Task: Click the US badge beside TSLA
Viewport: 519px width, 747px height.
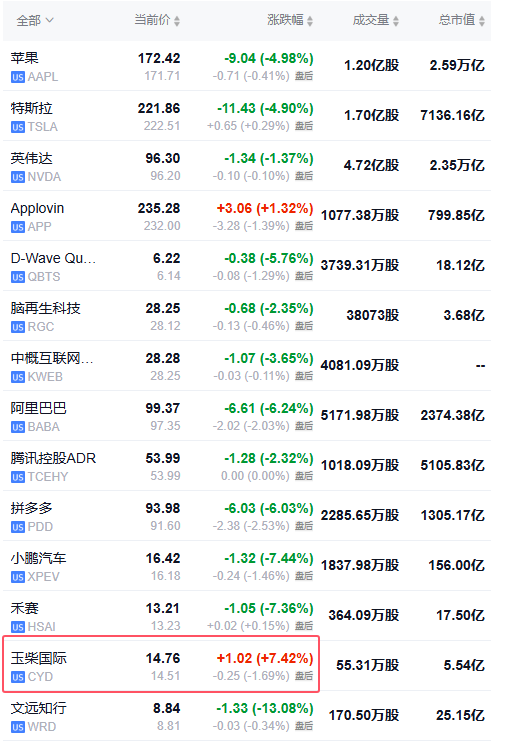Action: click(x=18, y=127)
